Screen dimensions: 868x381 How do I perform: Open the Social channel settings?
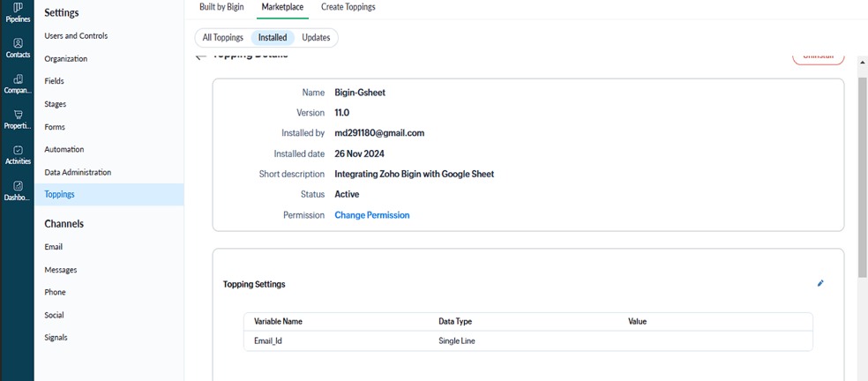(x=55, y=315)
